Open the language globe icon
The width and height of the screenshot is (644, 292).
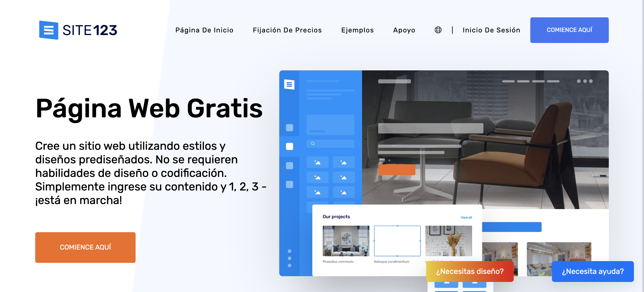(438, 30)
